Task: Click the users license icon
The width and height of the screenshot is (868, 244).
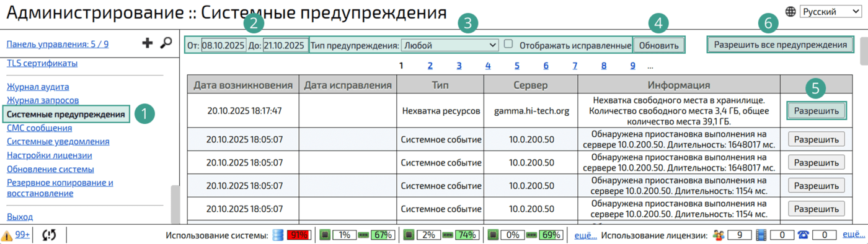Action: [x=719, y=235]
